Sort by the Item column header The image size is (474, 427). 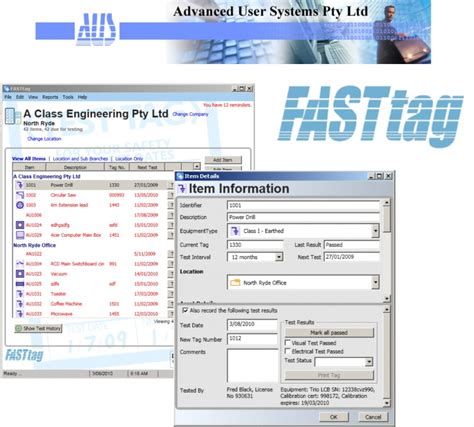click(x=29, y=167)
